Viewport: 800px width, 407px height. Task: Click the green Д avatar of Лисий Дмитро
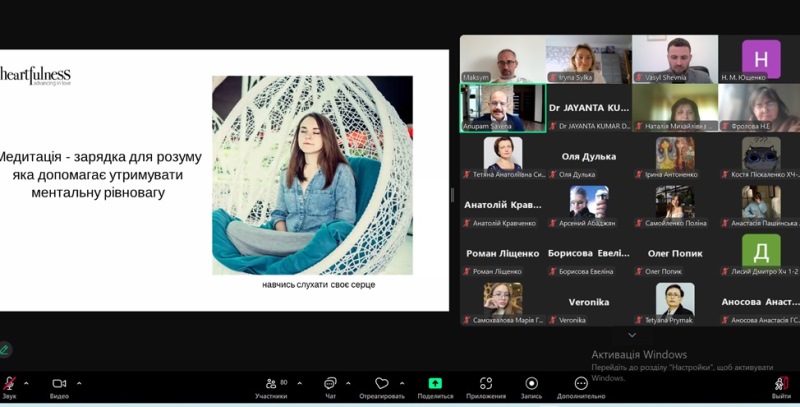pos(761,250)
